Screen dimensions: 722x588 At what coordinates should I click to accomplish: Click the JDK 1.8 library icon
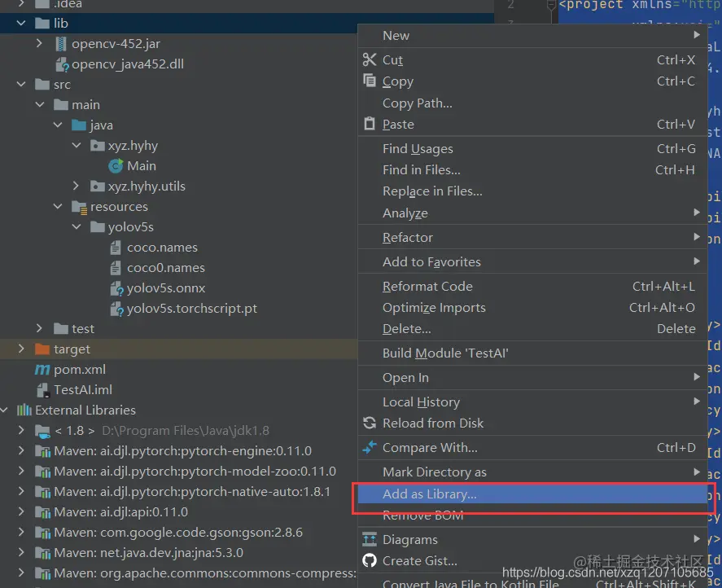coord(43,431)
